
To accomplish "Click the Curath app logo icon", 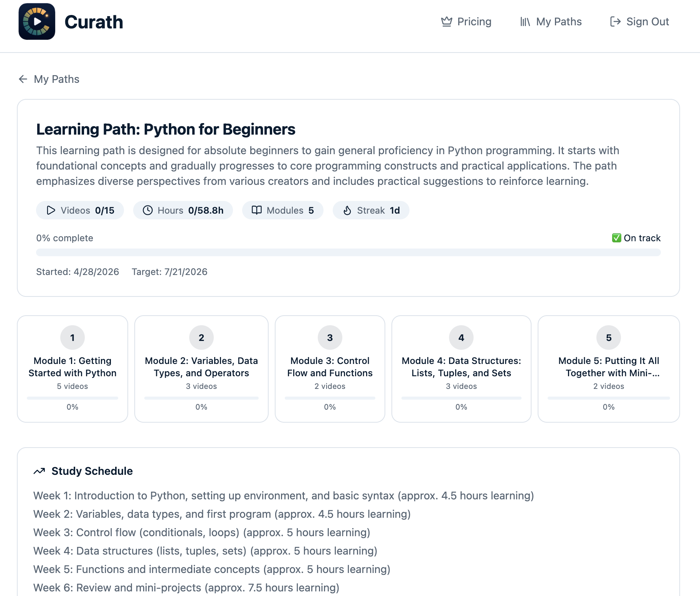I will coord(37,21).
